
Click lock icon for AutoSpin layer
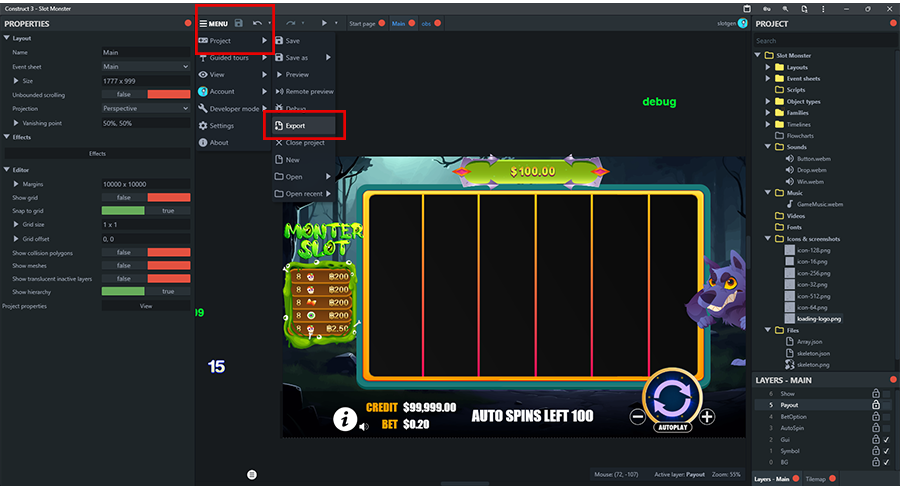tap(876, 428)
